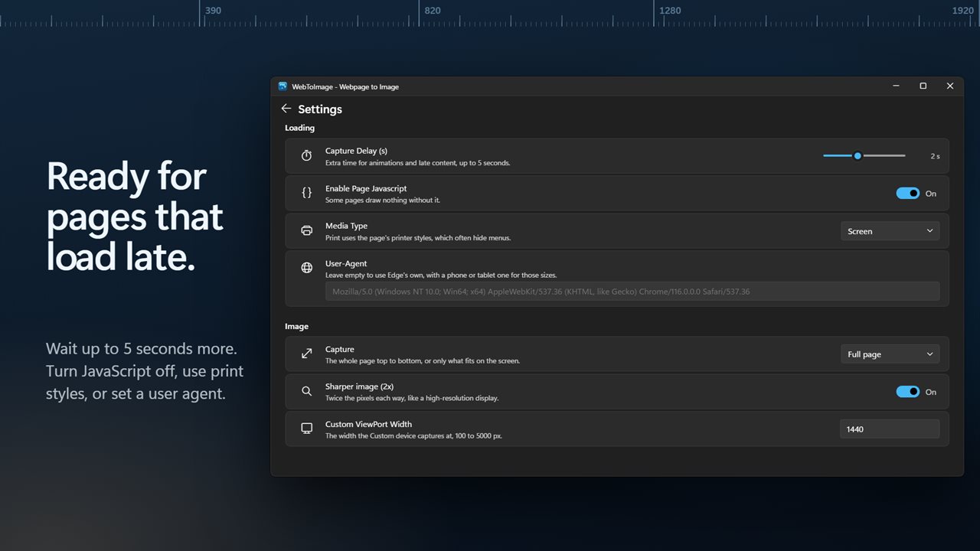Turn off Enable Page Javascript switch
Viewport: 980px width, 551px height.
pos(908,194)
